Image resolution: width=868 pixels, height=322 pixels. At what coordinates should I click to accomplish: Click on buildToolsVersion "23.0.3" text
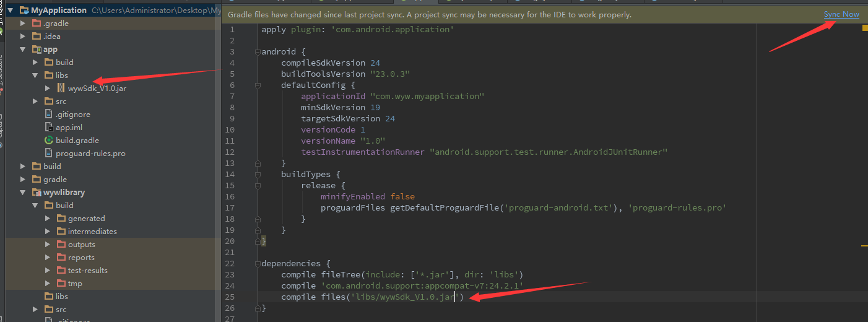click(x=345, y=74)
